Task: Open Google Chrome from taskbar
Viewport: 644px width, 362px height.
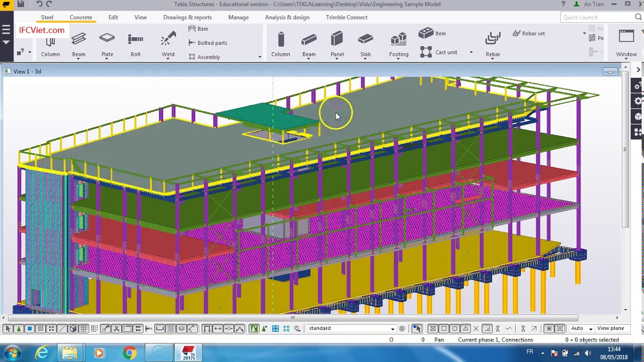Action: 129,353
